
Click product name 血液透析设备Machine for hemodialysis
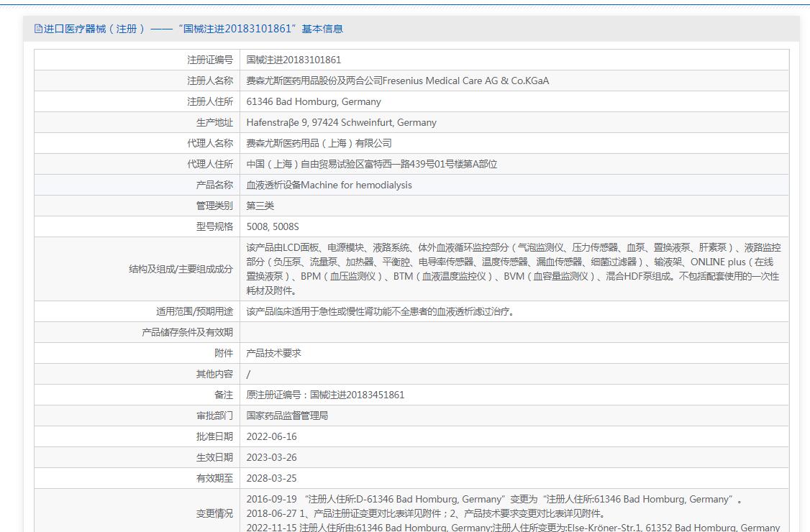pyautogui.click(x=329, y=185)
